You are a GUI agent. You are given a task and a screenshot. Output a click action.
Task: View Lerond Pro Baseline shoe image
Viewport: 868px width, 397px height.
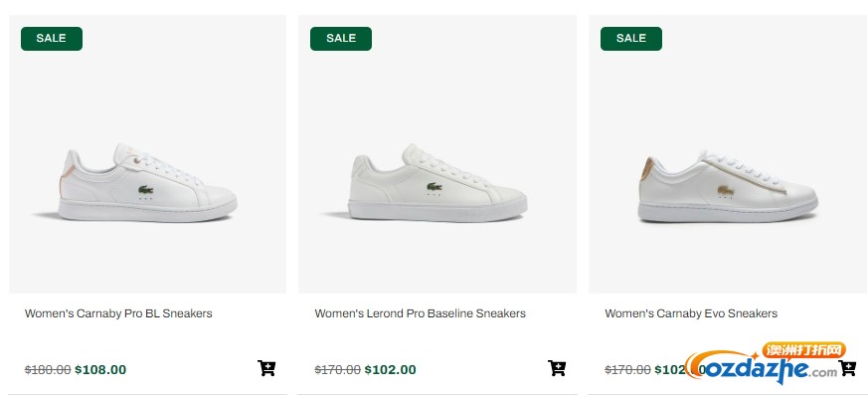click(437, 183)
